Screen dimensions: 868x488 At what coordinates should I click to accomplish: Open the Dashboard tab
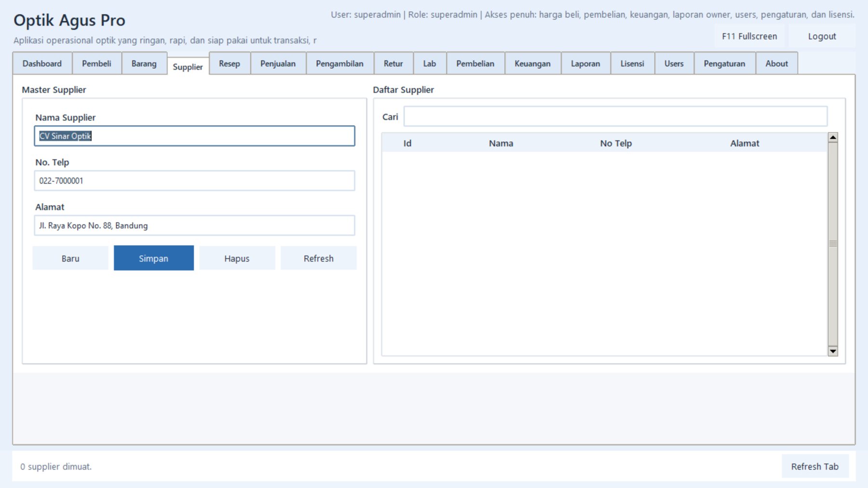tap(42, 64)
